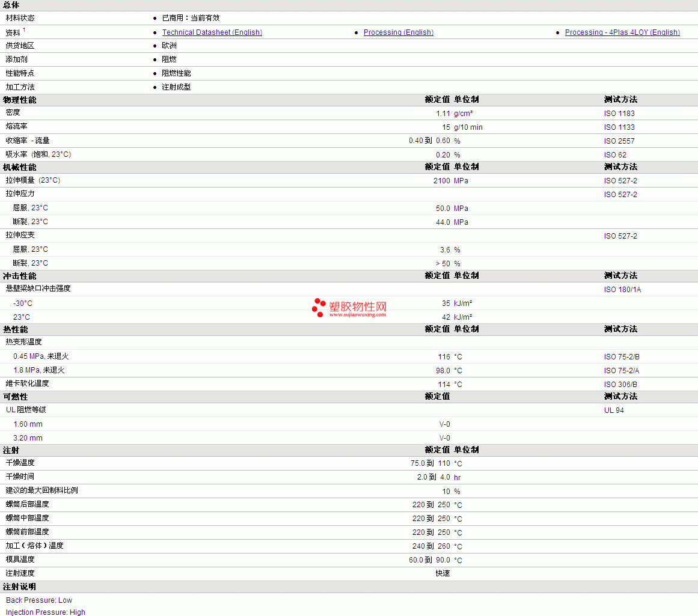Click the footnote 1 superscript beside 资料

24,30
